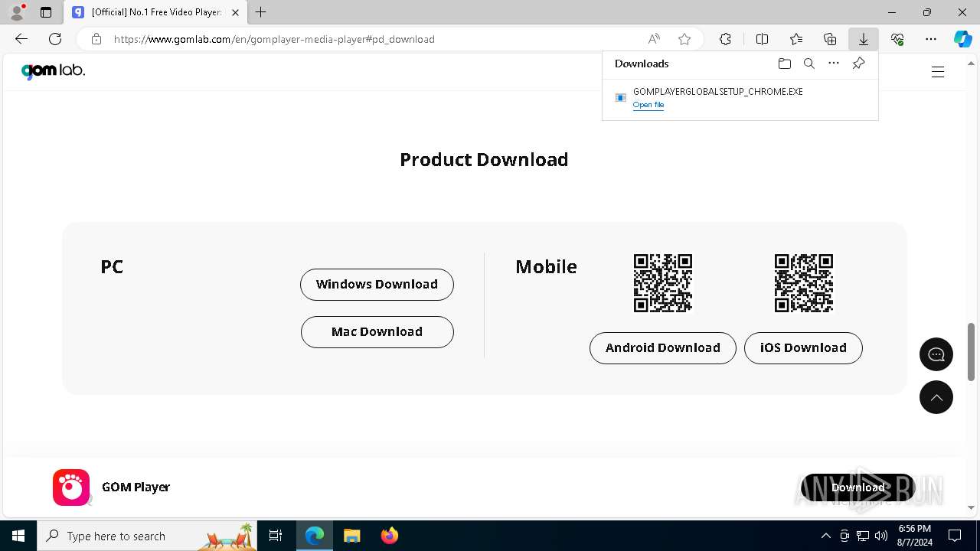Open File Explorer from taskbar
Image resolution: width=980 pixels, height=551 pixels.
coord(352,536)
